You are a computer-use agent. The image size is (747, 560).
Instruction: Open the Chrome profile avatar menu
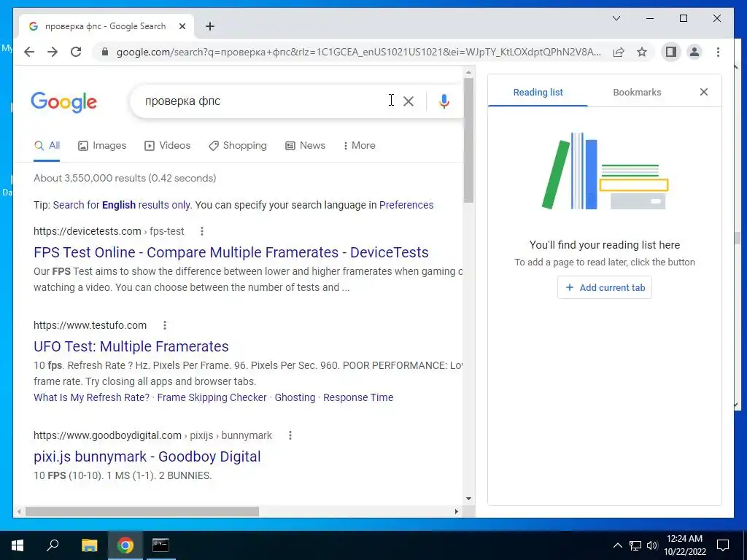point(694,52)
